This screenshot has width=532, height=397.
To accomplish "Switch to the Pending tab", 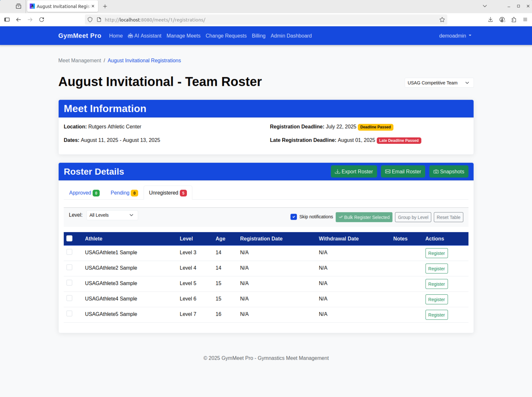I will pyautogui.click(x=124, y=193).
